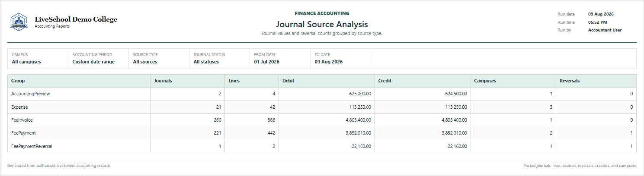644x176 pixels.
Task: Click the Expense lines count '42'
Action: coord(272,107)
